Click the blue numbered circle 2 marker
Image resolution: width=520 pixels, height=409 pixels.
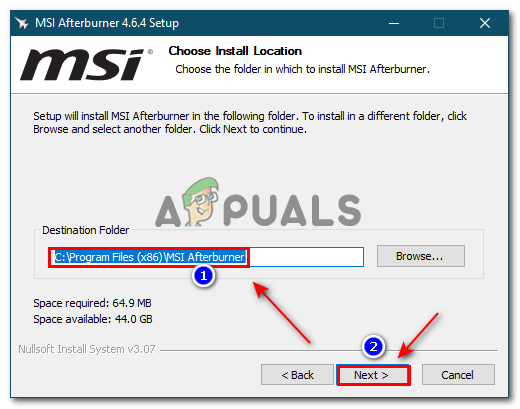coord(373,347)
